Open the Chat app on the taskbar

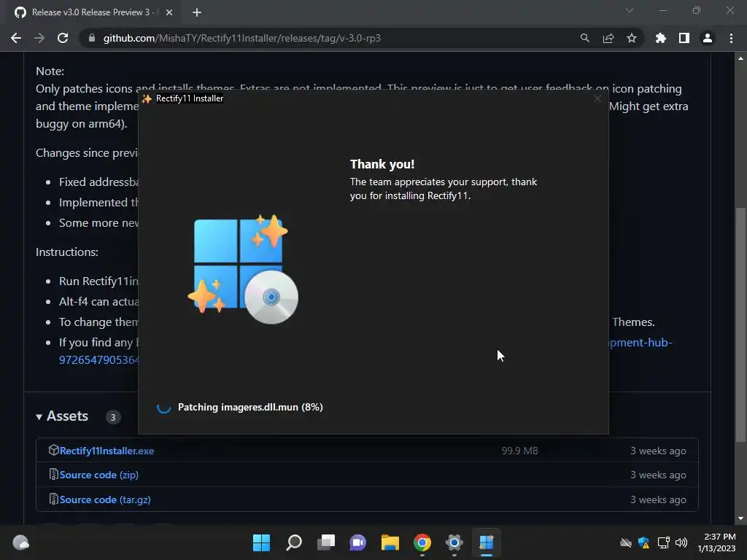coord(357,542)
